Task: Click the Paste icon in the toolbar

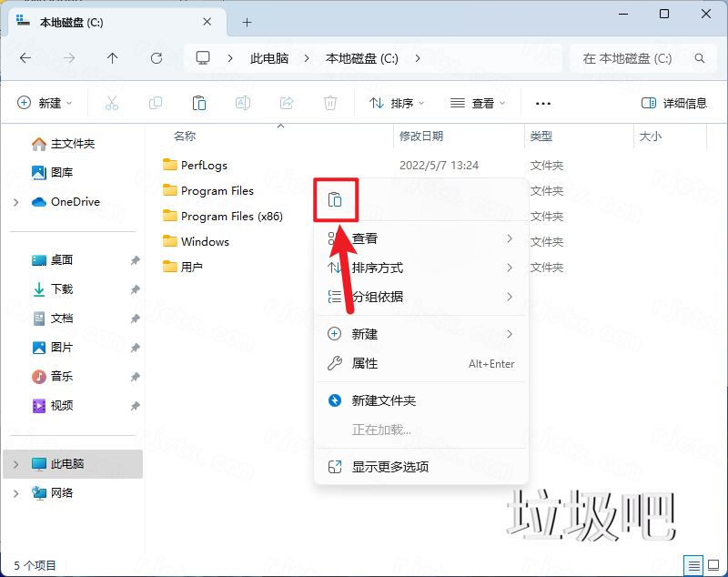Action: point(199,102)
